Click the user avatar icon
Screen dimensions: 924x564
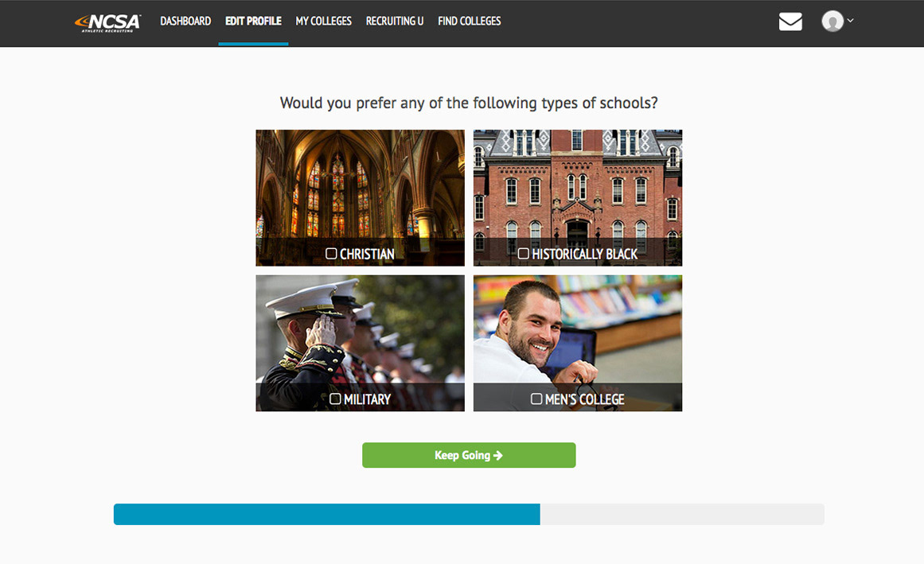pos(832,21)
